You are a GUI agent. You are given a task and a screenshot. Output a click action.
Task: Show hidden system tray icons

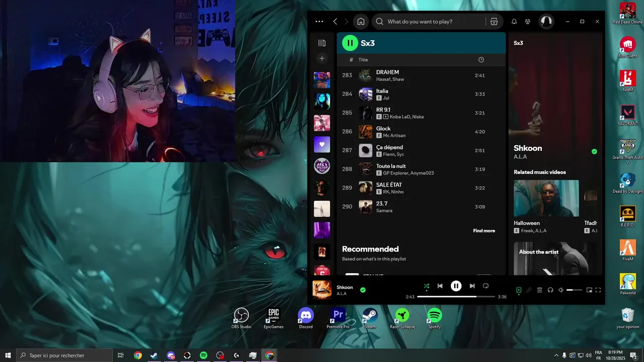(556, 355)
